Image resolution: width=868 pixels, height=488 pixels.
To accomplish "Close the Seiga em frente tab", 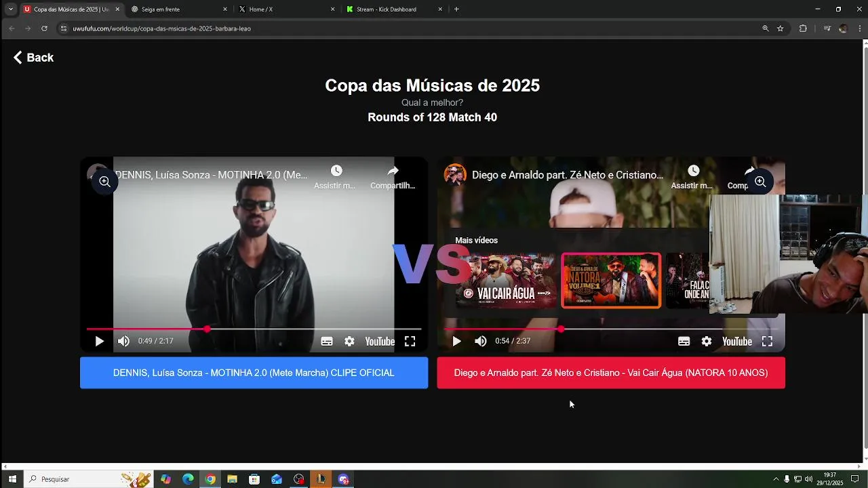I will click(225, 9).
